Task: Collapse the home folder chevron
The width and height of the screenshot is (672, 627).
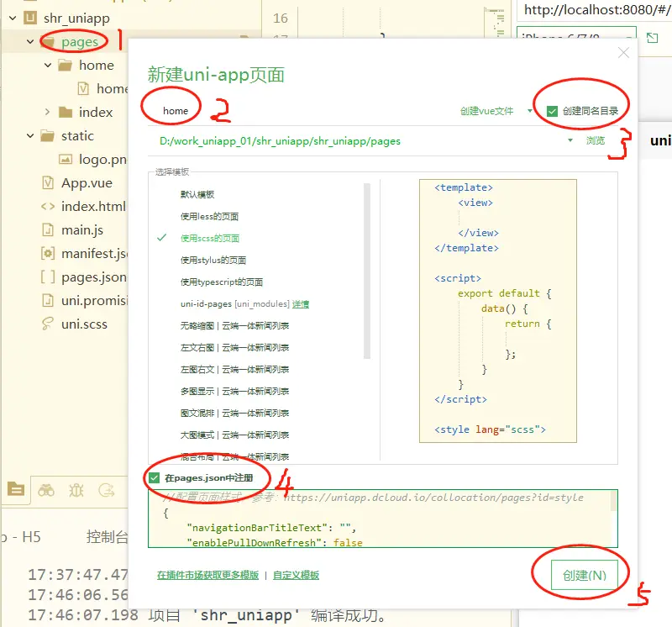Action: click(48, 66)
